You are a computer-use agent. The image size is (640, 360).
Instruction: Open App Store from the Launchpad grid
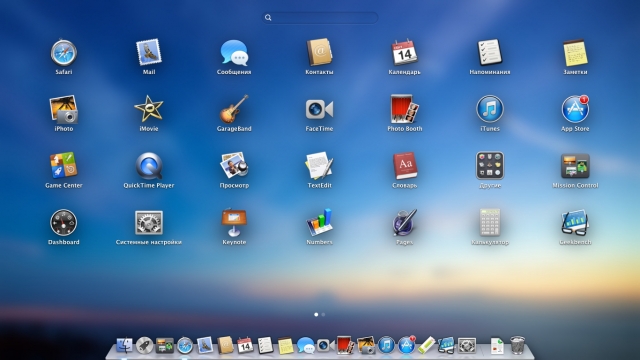click(575, 109)
